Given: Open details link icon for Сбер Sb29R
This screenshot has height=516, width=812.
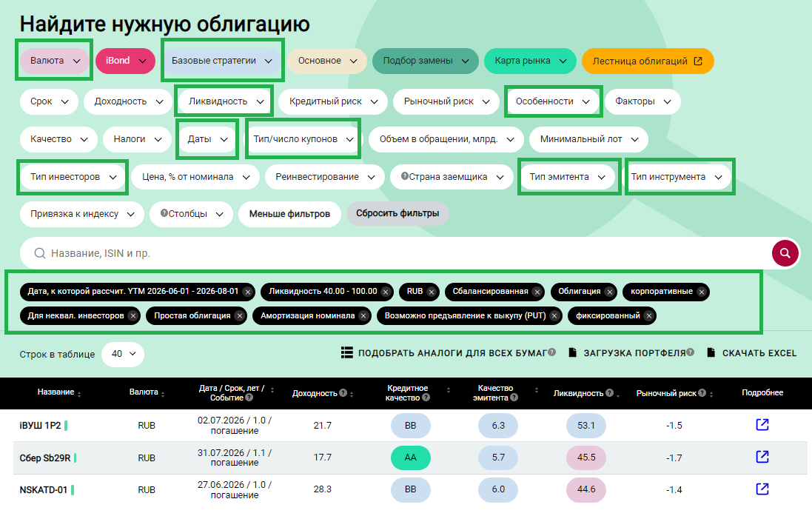Looking at the screenshot, I should 762,457.
